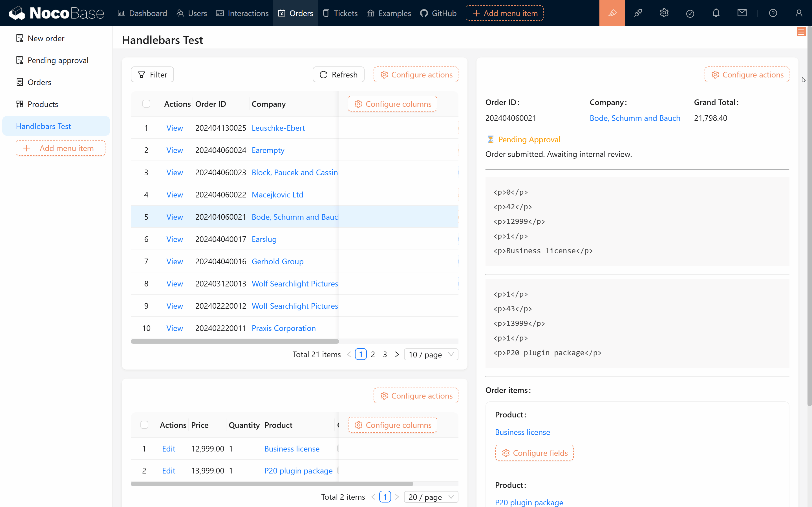Go to page 2 of orders
The height and width of the screenshot is (507, 812).
tap(373, 354)
